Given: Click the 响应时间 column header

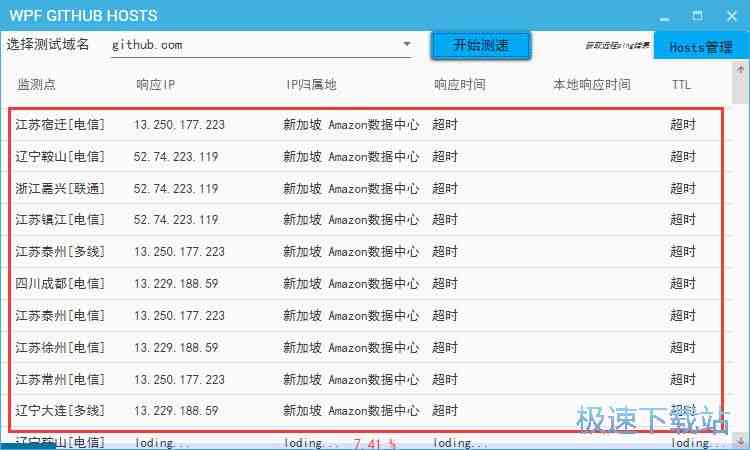Looking at the screenshot, I should [460, 85].
